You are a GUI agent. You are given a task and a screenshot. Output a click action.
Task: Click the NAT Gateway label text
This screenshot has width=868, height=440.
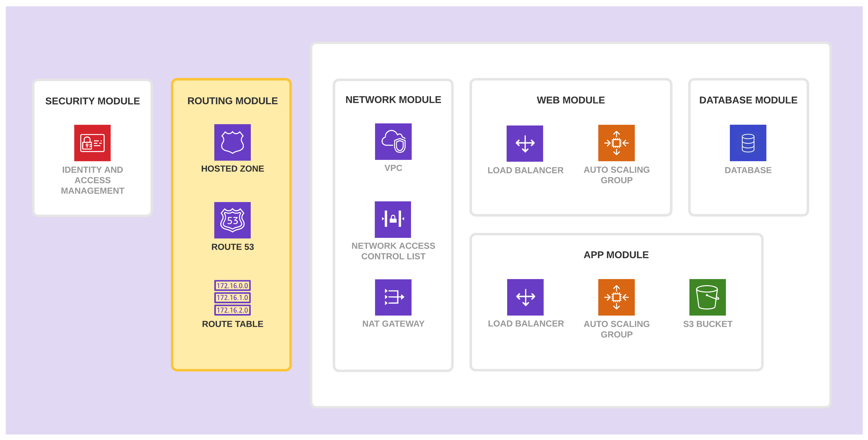(x=393, y=323)
